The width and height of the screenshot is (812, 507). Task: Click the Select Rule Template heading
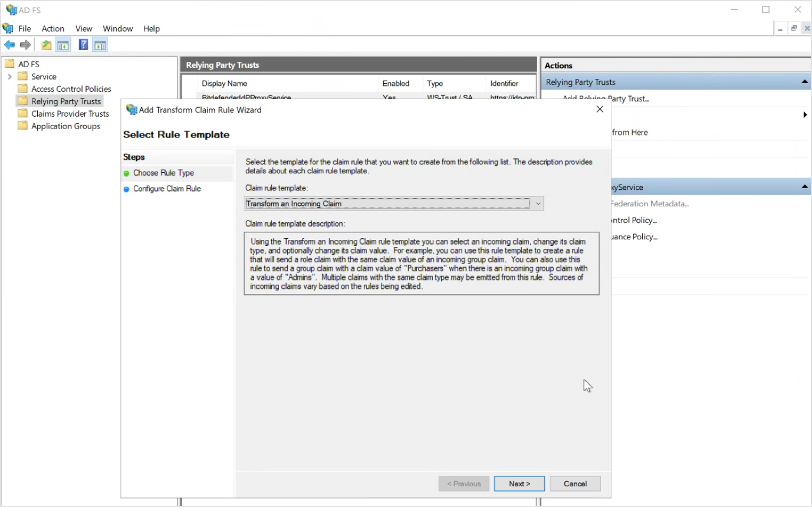click(176, 134)
